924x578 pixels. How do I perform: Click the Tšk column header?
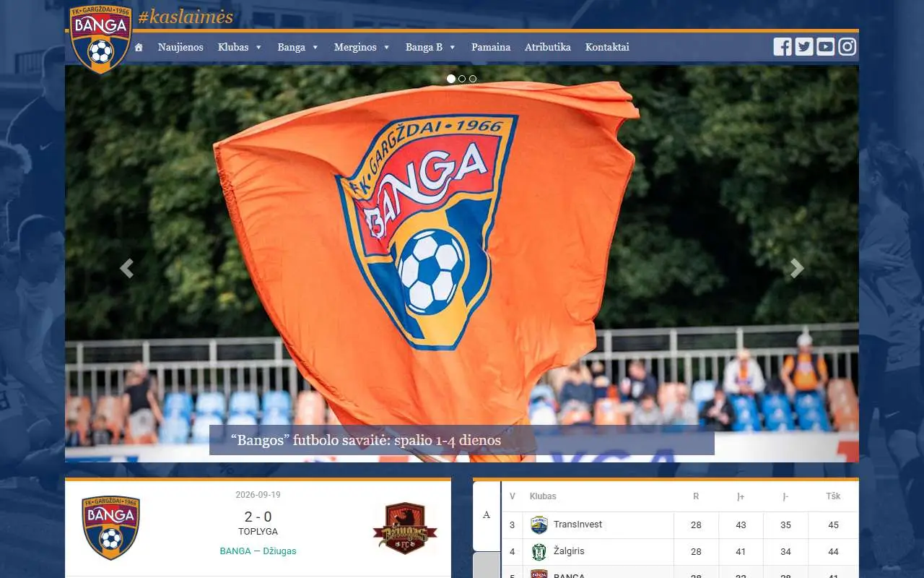point(833,496)
